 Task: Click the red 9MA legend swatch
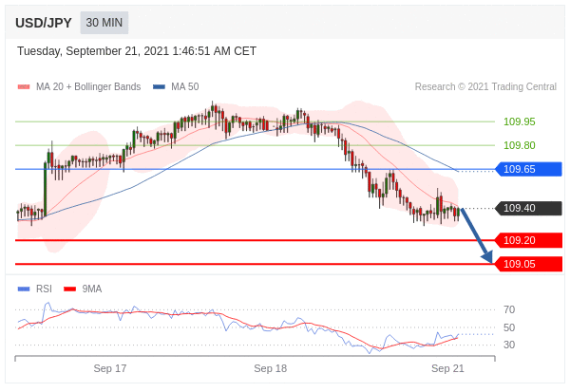[x=69, y=289]
